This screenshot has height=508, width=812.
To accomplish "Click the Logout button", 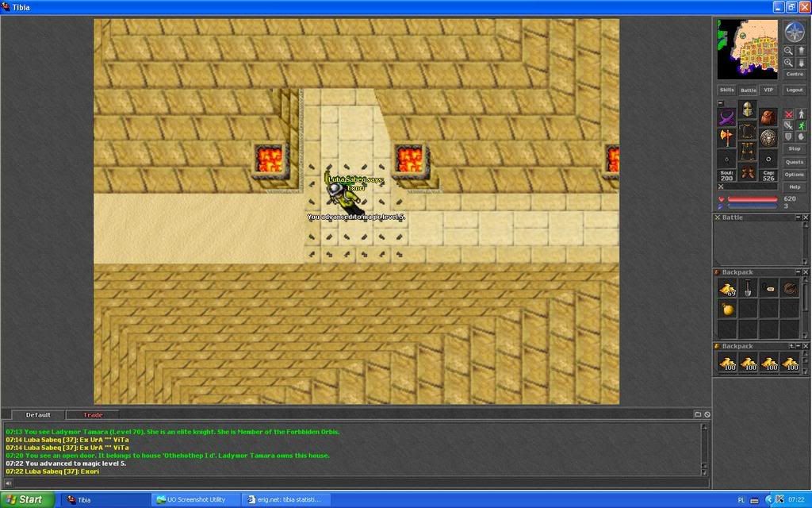I will tap(795, 90).
